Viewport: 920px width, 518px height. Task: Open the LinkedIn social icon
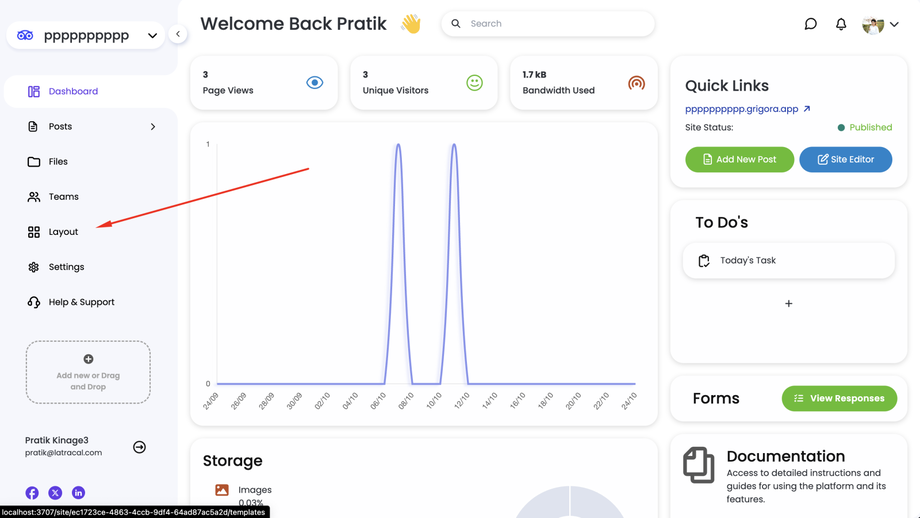tap(78, 493)
